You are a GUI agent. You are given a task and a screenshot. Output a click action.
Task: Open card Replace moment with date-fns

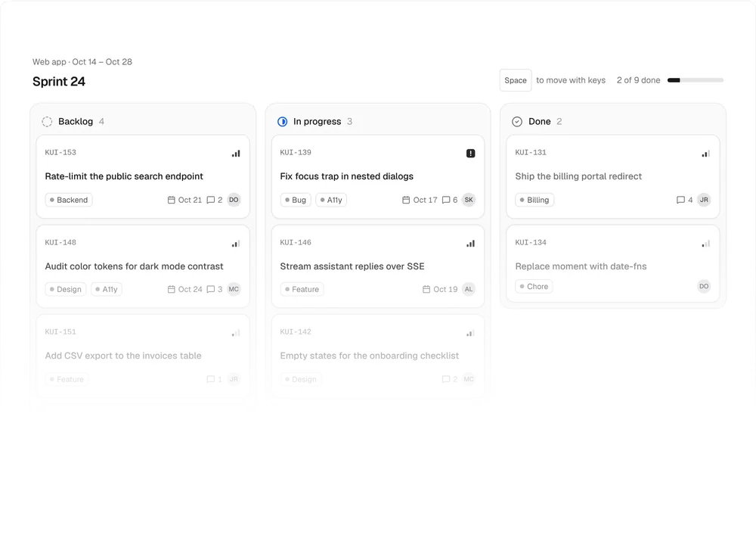tap(613, 264)
